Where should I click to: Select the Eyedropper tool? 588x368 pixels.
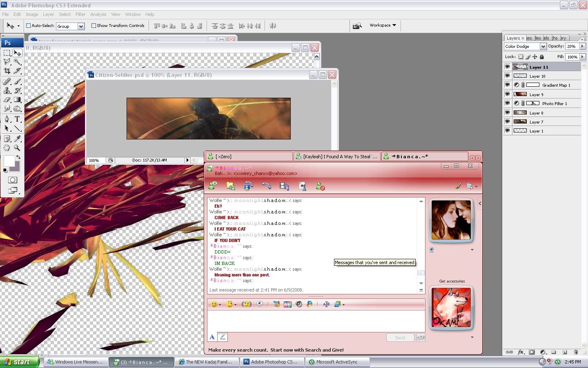click(17, 139)
